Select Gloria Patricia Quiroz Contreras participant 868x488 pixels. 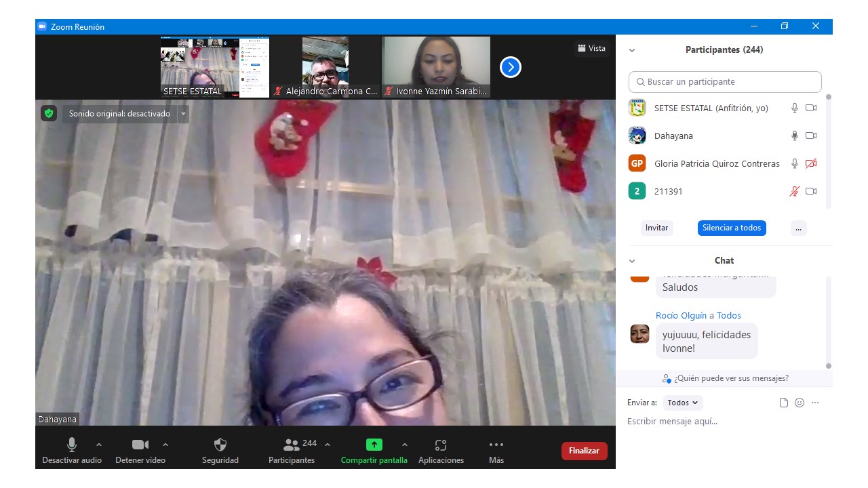pos(724,163)
